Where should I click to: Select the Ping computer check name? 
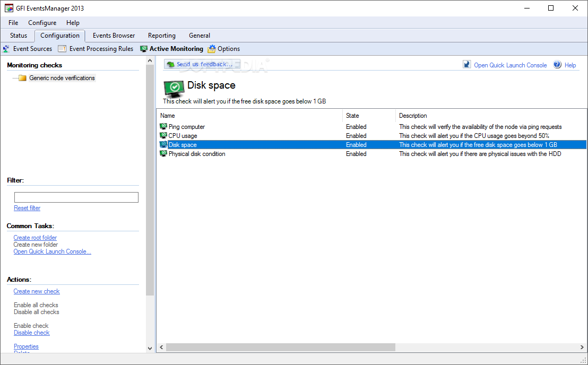pyautogui.click(x=187, y=127)
